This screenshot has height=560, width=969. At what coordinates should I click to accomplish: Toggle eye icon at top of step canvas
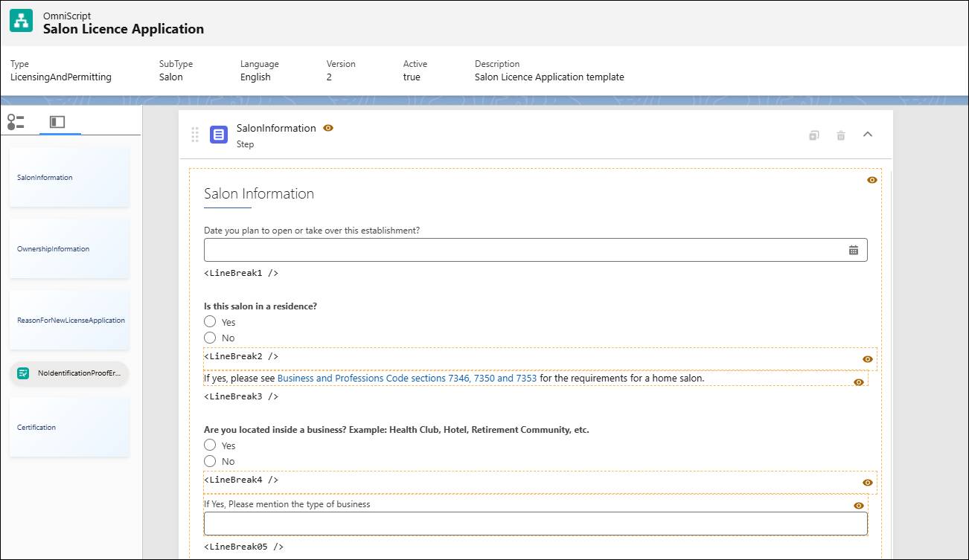tap(872, 180)
